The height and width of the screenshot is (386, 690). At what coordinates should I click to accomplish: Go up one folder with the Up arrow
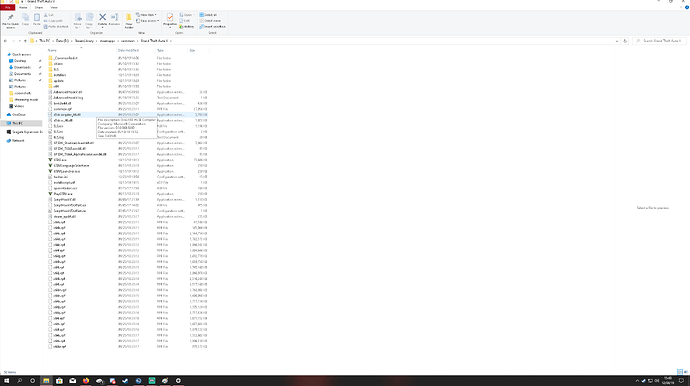(x=25, y=41)
